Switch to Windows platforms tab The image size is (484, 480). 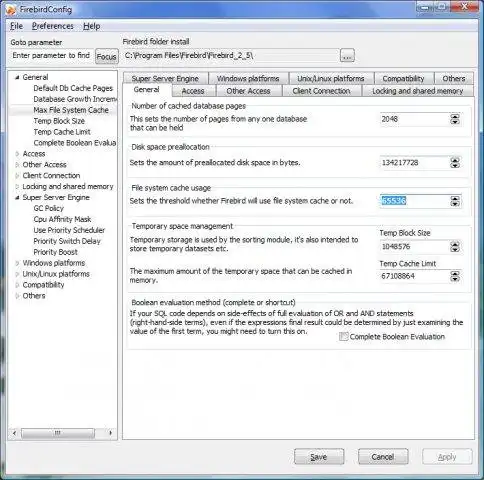248,79
